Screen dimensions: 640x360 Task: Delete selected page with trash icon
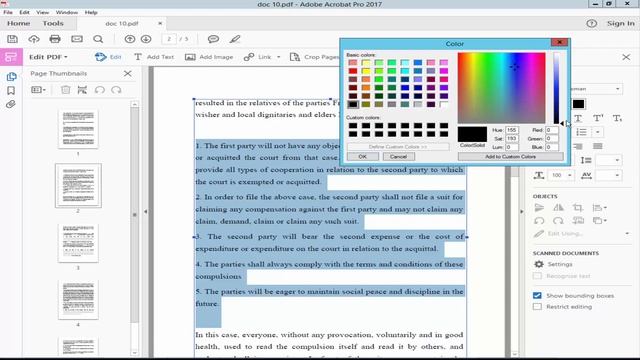tap(65, 90)
